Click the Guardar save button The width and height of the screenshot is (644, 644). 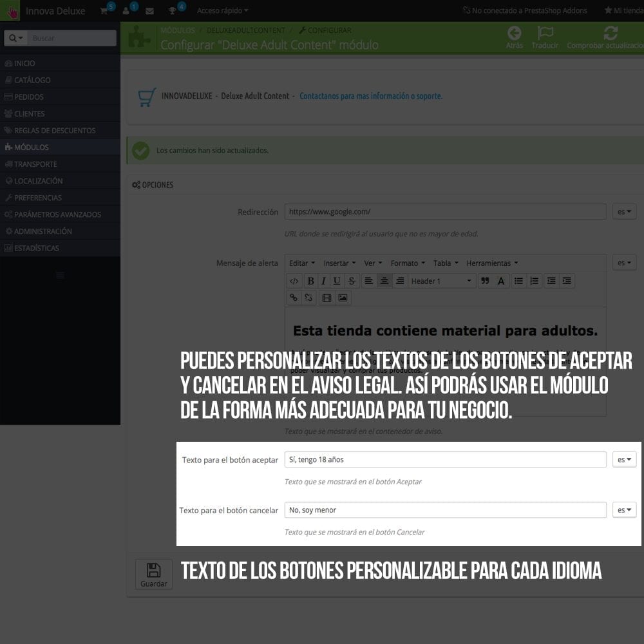(153, 574)
